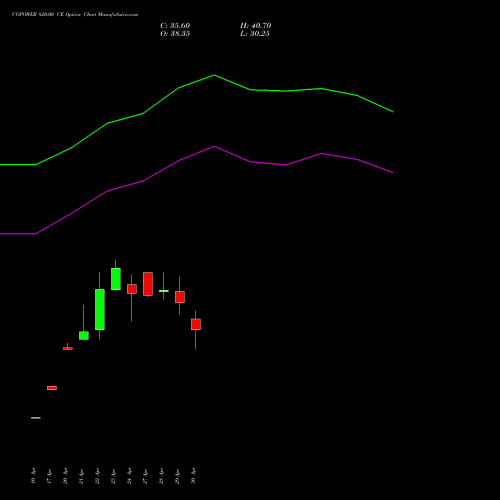Image resolution: width=500 pixels, height=500 pixels.
Task: Click the red candle for 29 Apr
Action: point(180,297)
